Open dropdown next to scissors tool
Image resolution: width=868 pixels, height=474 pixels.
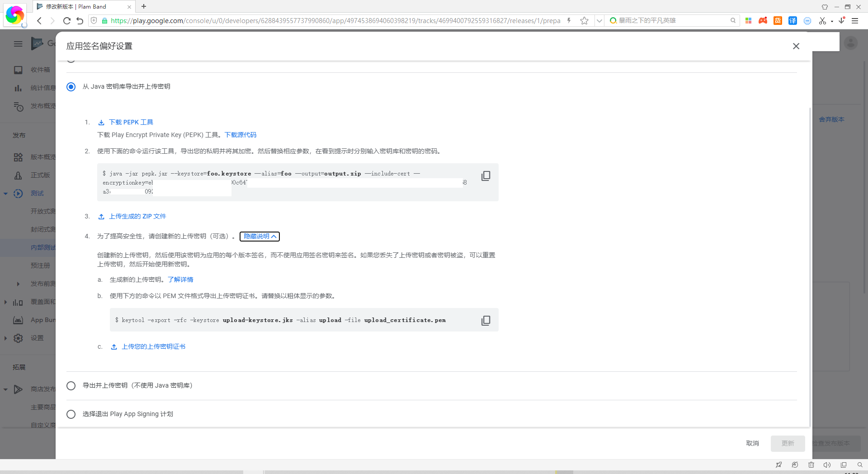point(832,21)
